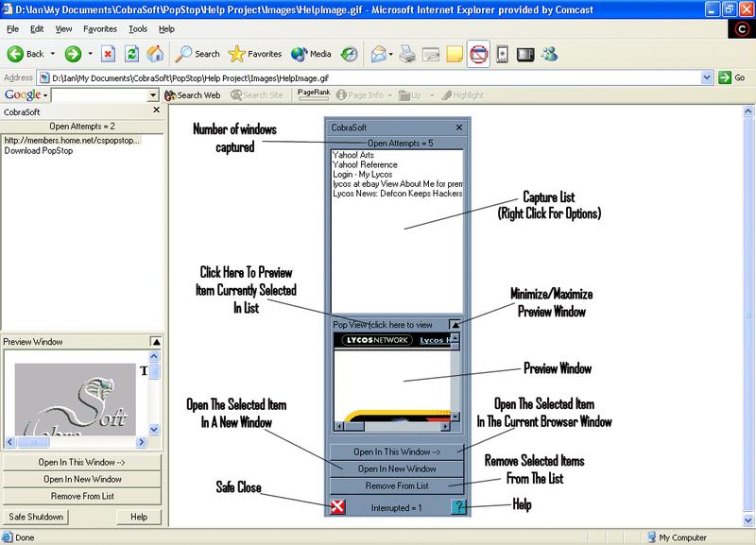Viewport: 756px width, 545px height.
Task: Collapse the sidebar Preview Window with its arrow
Action: point(156,342)
